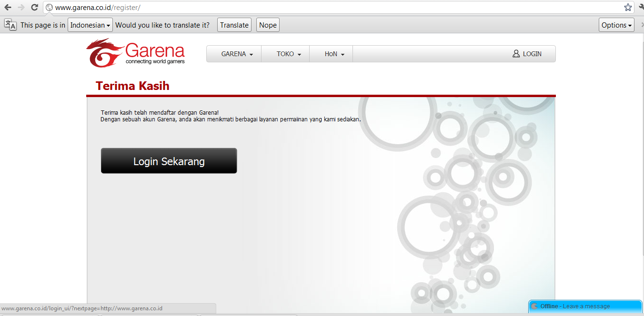Click text "Terima kasih telah mendaftar dengan Garena!"
Image resolution: width=644 pixels, height=316 pixels.
(160, 113)
